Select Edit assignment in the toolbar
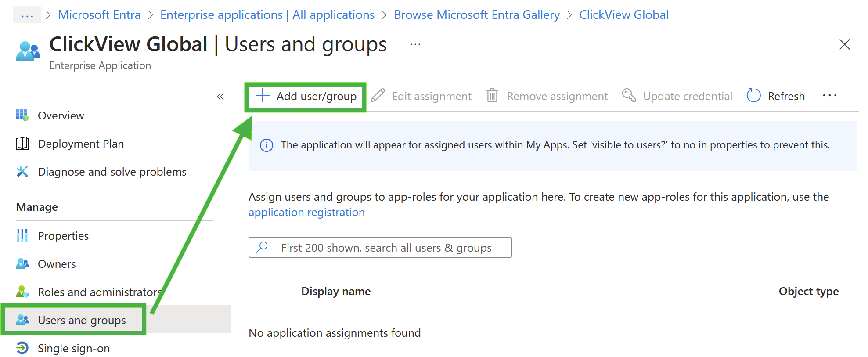868x357 pixels. pyautogui.click(x=421, y=96)
